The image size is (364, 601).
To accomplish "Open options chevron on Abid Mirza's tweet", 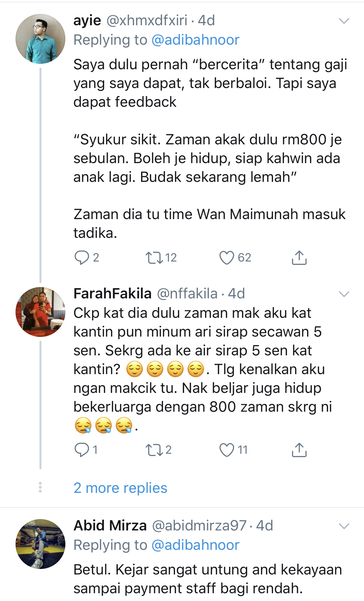I will point(344,526).
